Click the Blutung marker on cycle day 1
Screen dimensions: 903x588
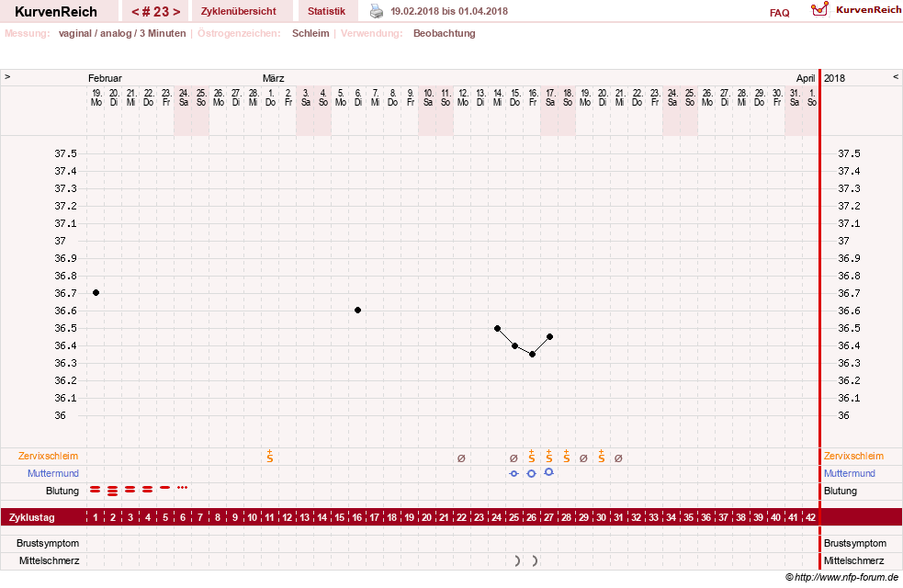click(x=95, y=490)
